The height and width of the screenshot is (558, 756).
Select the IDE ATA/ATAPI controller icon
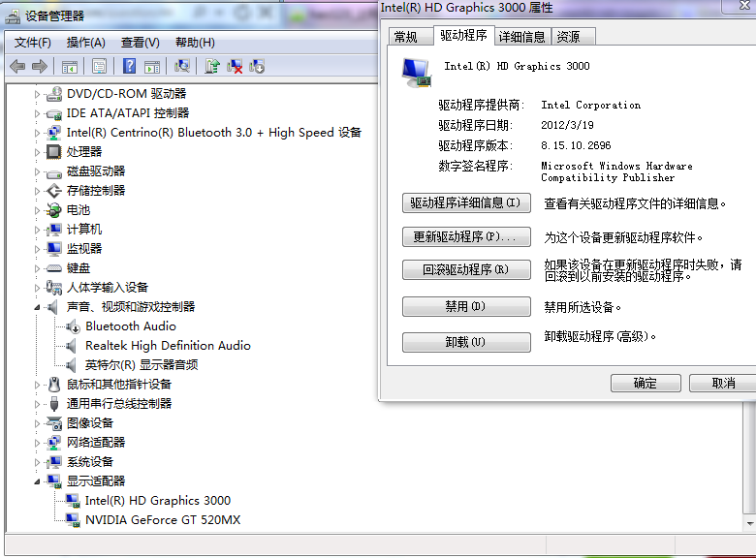click(54, 113)
